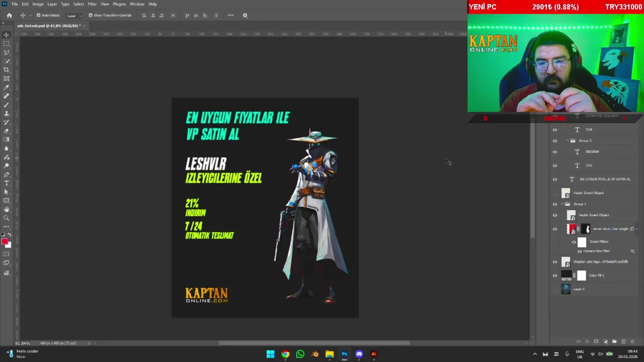Open Adobe Illustrator from taskbar
This screenshot has width=644, height=362.
pos(374,354)
